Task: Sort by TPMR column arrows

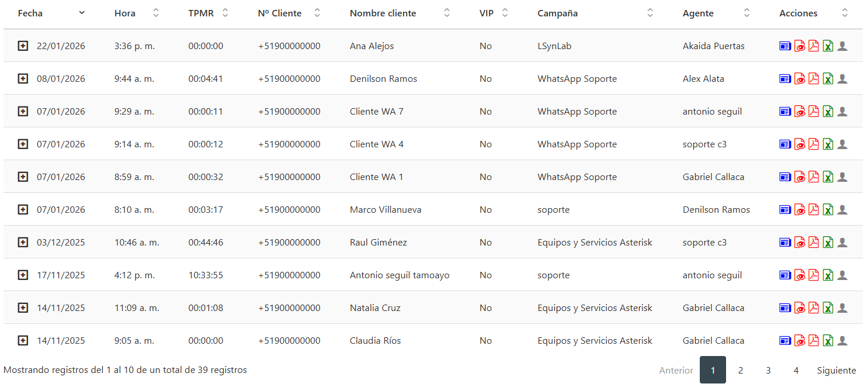Action: click(225, 13)
